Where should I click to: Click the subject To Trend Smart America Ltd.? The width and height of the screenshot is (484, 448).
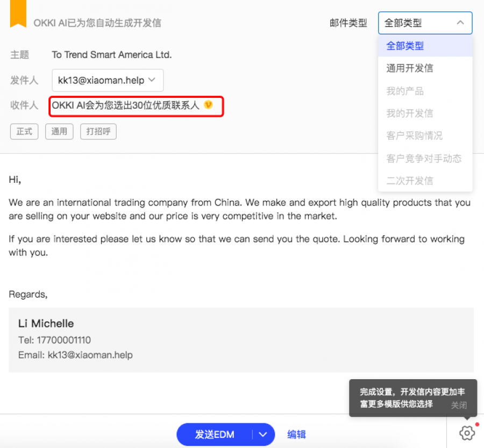click(x=112, y=55)
